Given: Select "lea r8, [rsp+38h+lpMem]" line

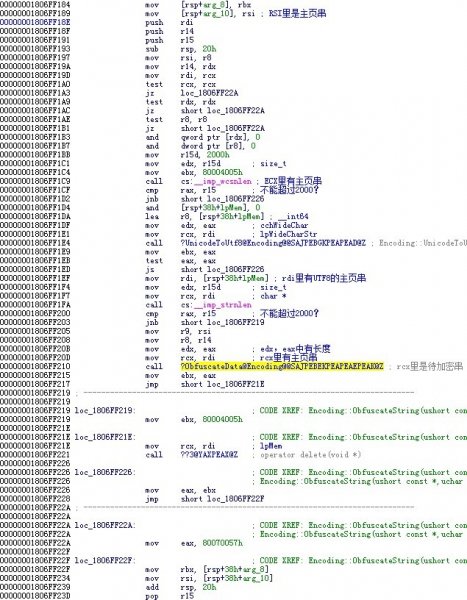Looking at the screenshot, I should [204, 217].
